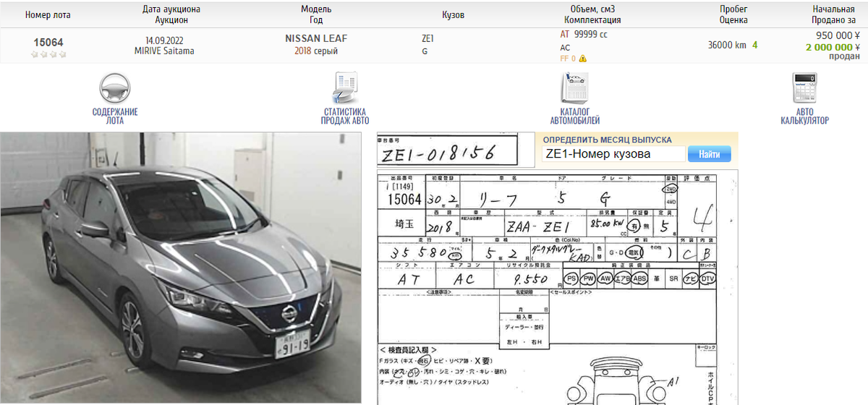Click the rating stars under lot 15064
Image resolution: width=868 pixels, height=405 pixels.
point(48,54)
